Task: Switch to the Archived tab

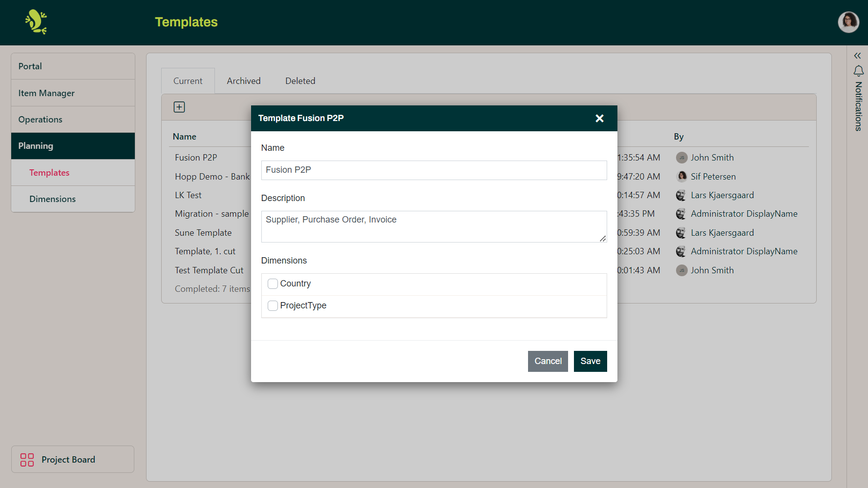Action: pyautogui.click(x=243, y=81)
